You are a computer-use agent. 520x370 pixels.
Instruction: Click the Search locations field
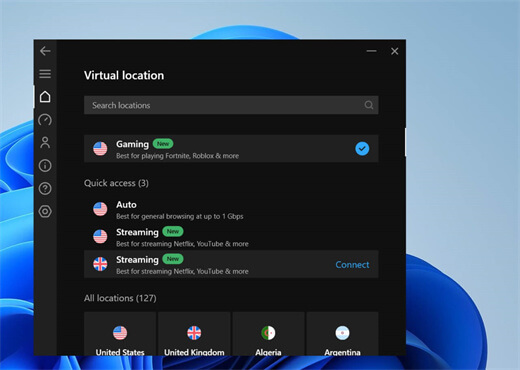point(231,105)
